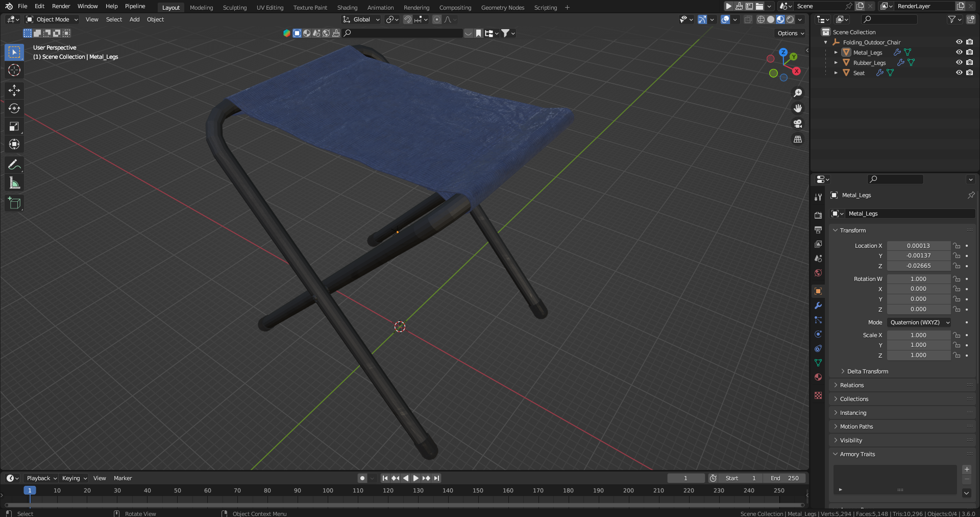Expand Delta Transform section

(x=867, y=371)
